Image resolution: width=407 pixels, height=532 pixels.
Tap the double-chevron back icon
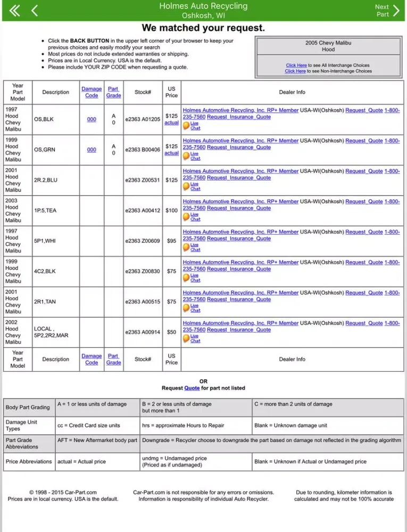click(14, 11)
